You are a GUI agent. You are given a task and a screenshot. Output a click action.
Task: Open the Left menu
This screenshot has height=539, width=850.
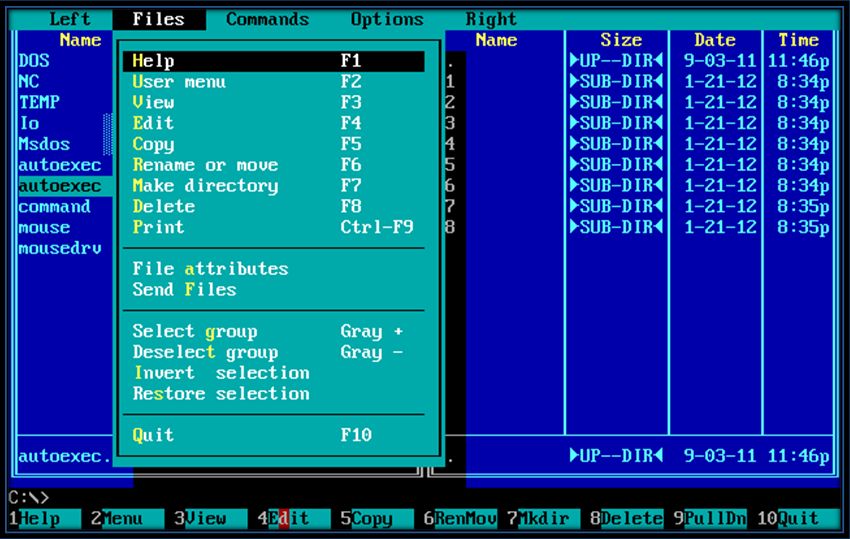[x=69, y=19]
